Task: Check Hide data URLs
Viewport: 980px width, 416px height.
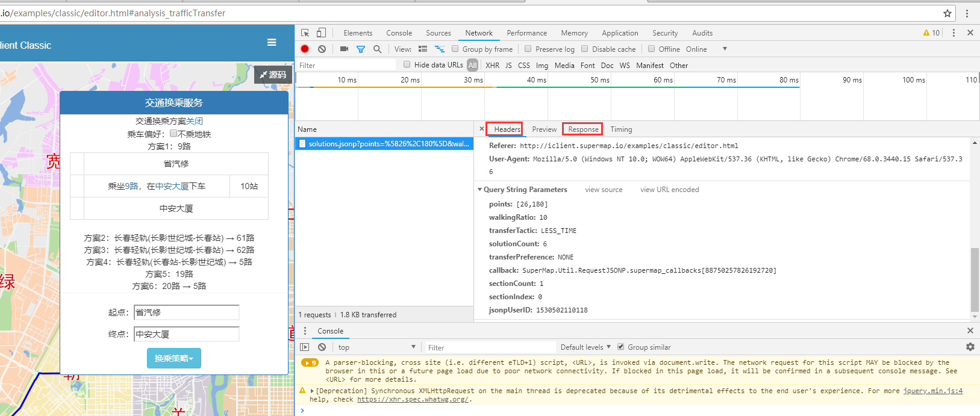Action: (x=407, y=64)
